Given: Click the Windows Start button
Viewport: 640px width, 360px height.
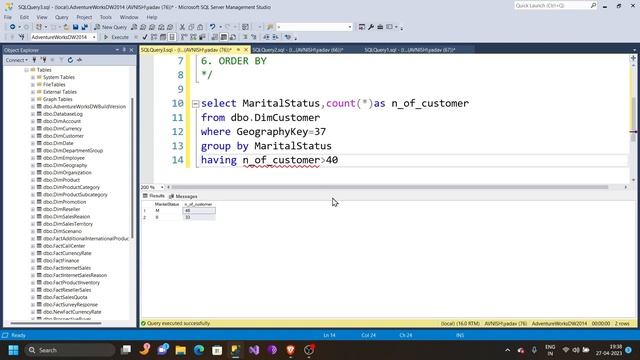Looking at the screenshot, I should tap(13, 350).
